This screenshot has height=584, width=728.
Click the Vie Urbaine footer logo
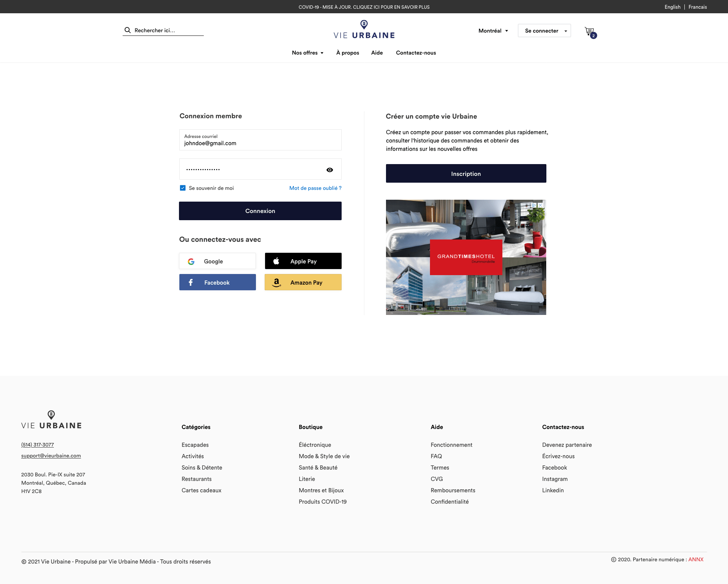pyautogui.click(x=52, y=420)
